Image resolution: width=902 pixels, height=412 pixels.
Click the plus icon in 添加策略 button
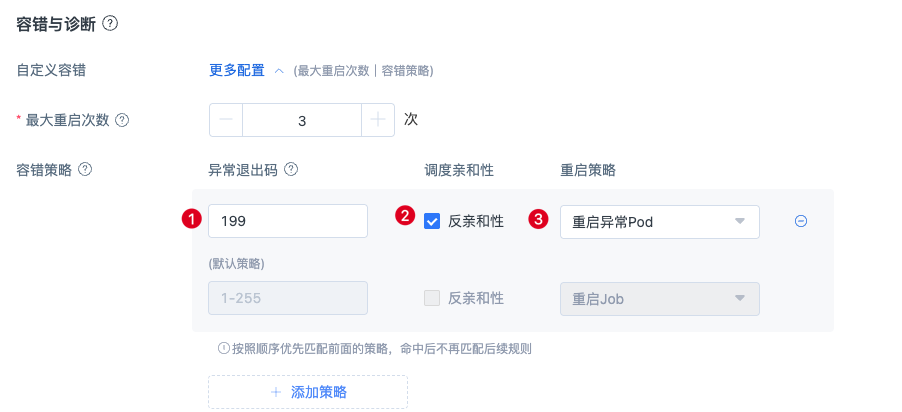click(276, 392)
